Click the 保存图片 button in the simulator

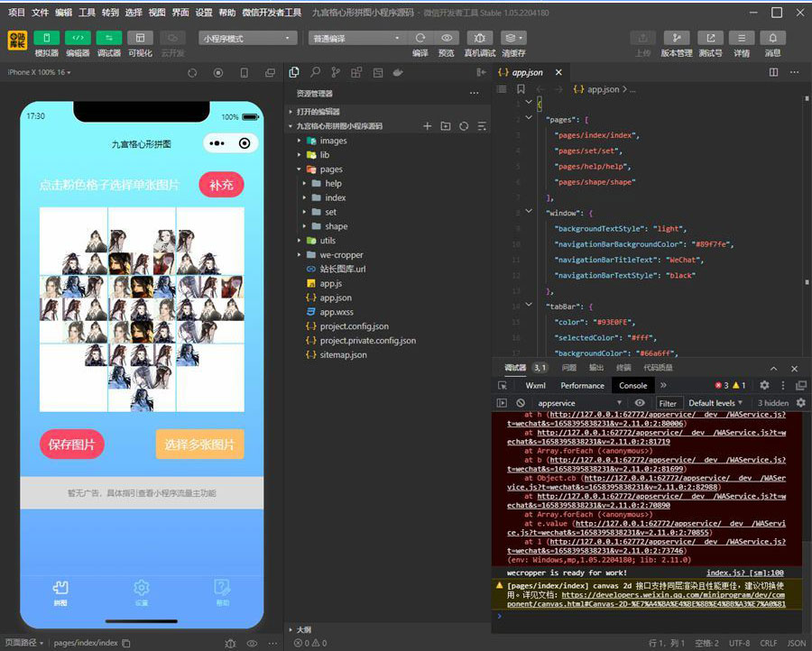coord(72,445)
